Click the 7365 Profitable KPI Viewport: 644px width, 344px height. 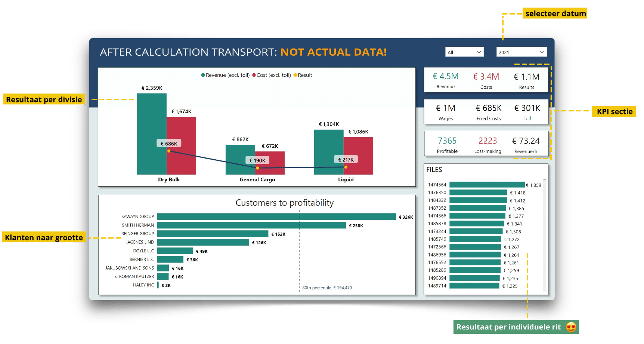[x=447, y=145]
